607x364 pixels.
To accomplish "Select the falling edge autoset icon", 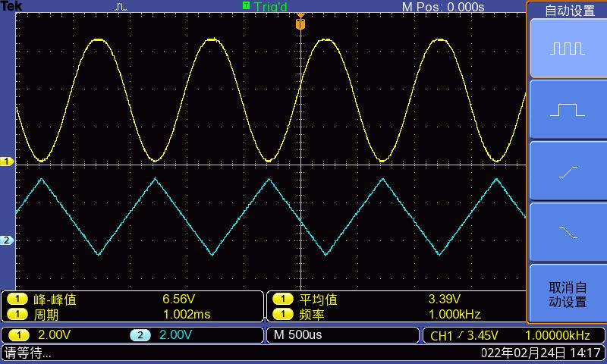I will [x=567, y=233].
